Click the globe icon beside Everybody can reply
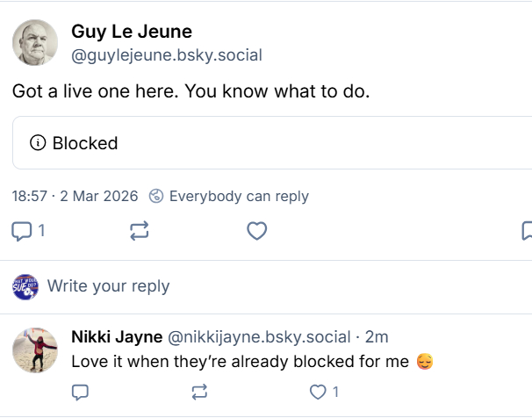The height and width of the screenshot is (418, 532). [x=156, y=196]
